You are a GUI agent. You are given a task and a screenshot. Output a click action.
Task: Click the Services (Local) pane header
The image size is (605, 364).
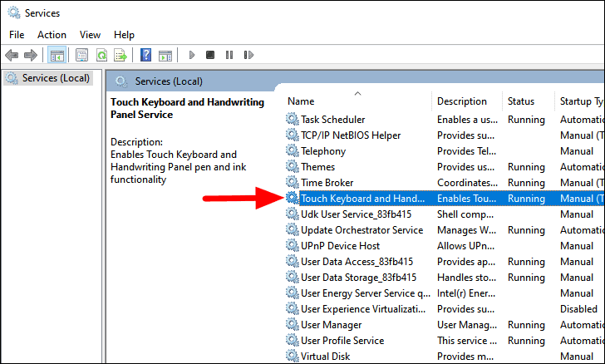168,81
